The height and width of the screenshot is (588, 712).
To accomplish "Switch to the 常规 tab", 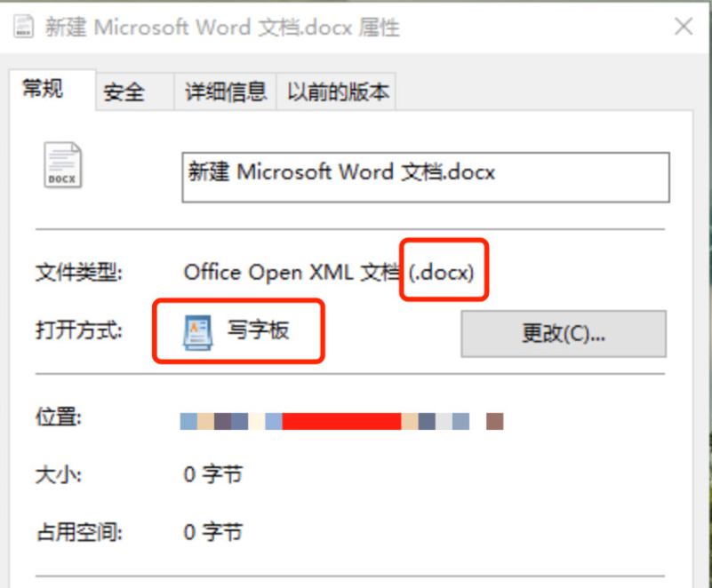I will pyautogui.click(x=52, y=89).
